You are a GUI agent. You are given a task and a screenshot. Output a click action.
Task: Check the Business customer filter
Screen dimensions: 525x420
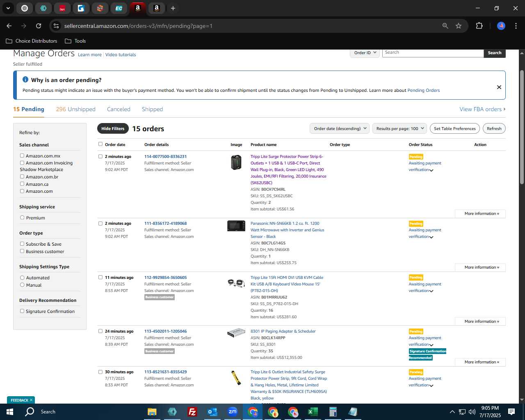[22, 251]
